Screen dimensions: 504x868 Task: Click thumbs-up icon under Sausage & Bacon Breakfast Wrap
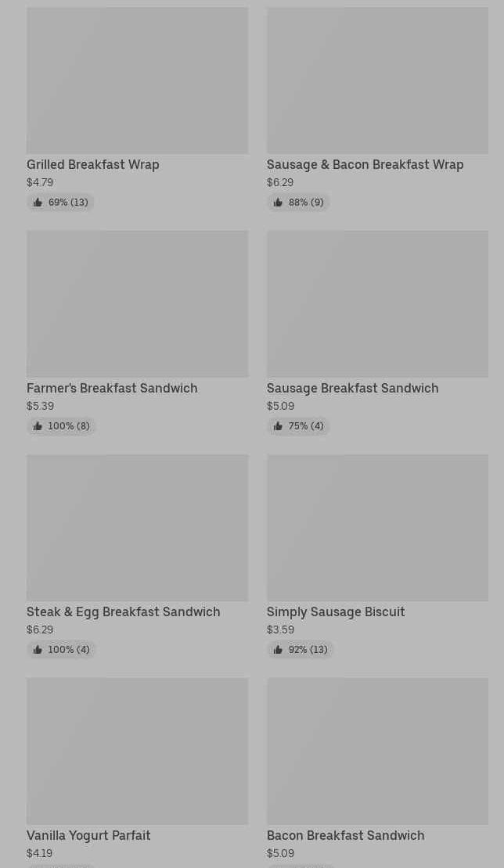[278, 203]
